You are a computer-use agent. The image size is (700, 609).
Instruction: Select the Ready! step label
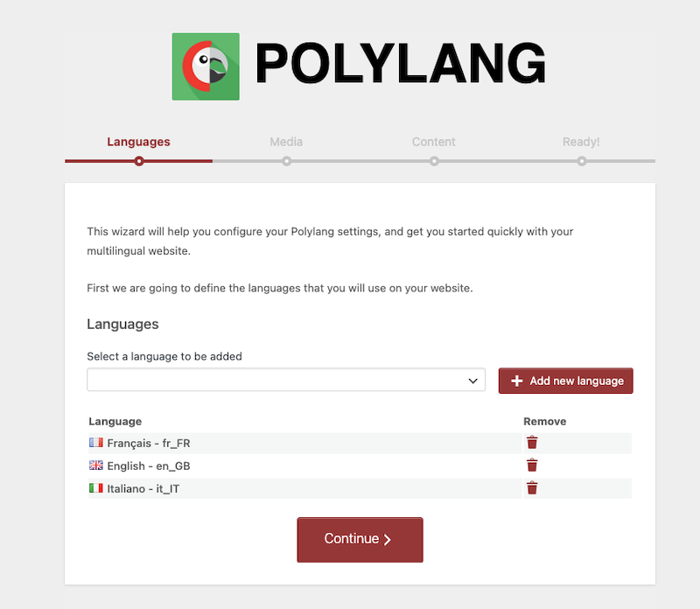point(581,142)
